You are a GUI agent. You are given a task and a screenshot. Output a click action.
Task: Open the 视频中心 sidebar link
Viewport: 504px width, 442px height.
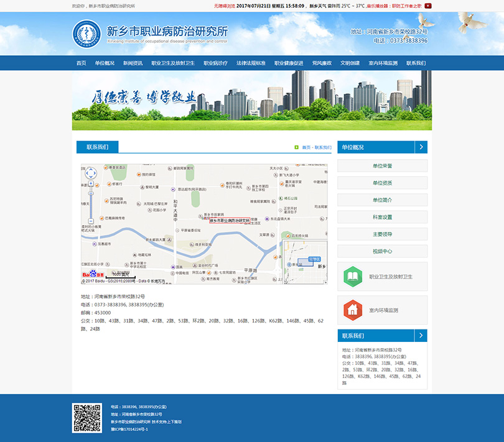pyautogui.click(x=382, y=252)
